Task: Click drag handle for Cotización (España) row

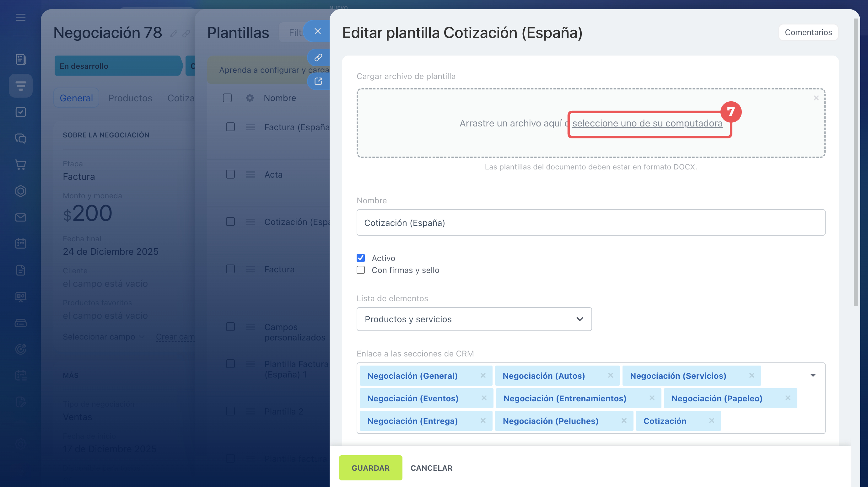Action: point(250,222)
